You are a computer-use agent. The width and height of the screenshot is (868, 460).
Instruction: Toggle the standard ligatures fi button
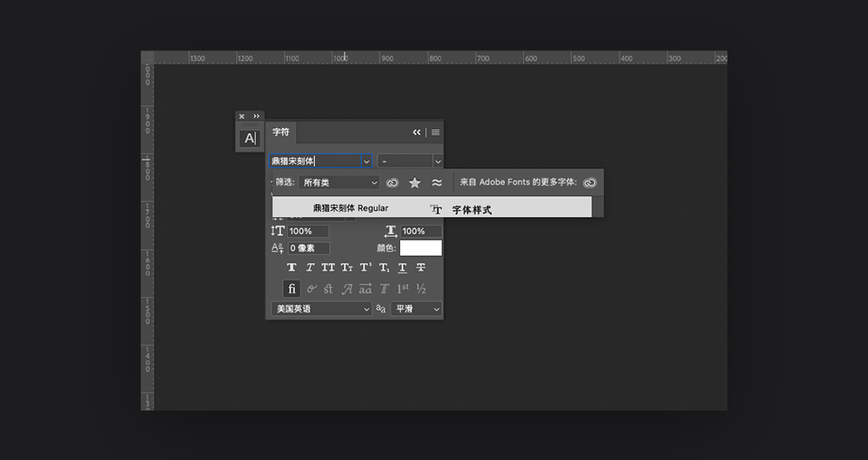tap(292, 288)
